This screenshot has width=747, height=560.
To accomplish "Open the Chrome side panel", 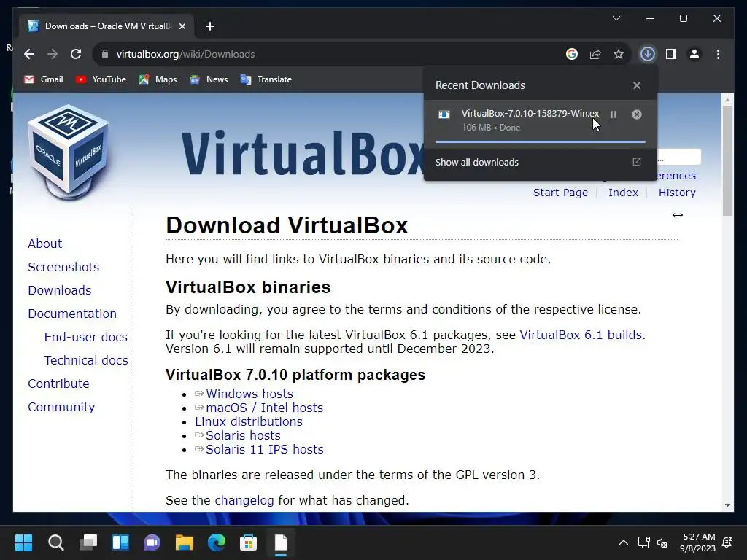I will point(671,54).
